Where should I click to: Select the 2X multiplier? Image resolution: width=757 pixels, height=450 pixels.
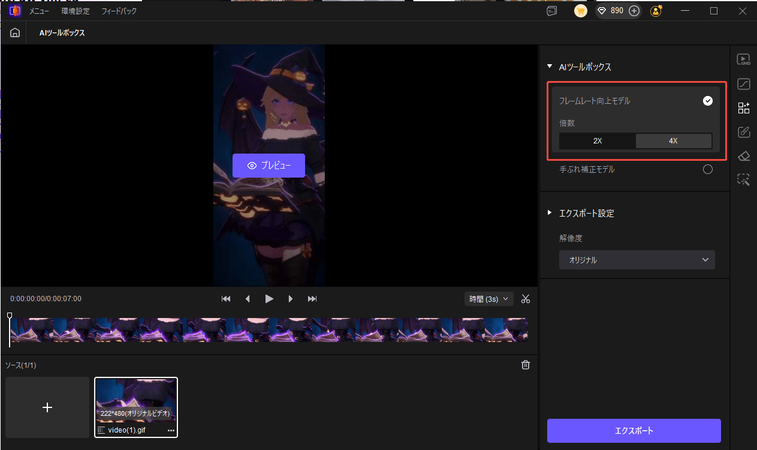tap(597, 141)
